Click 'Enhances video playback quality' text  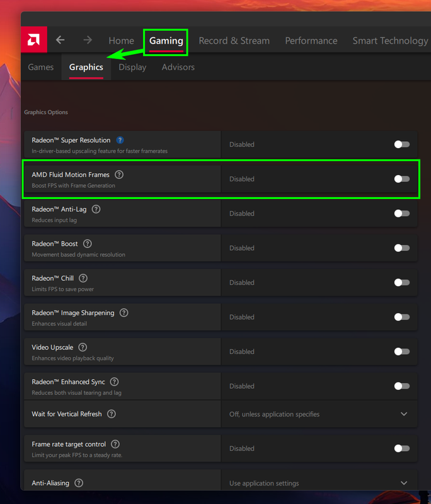[72, 358]
